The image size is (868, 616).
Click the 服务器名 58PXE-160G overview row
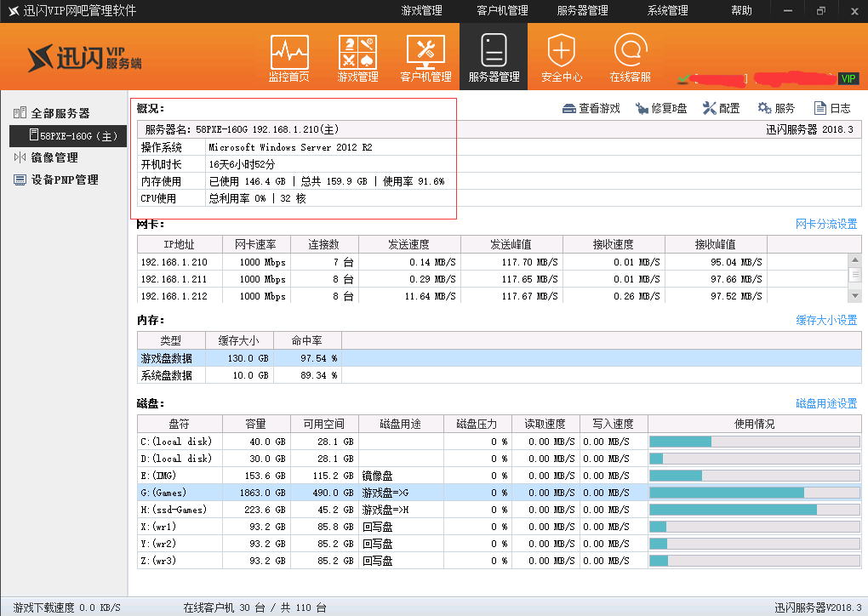coord(500,129)
